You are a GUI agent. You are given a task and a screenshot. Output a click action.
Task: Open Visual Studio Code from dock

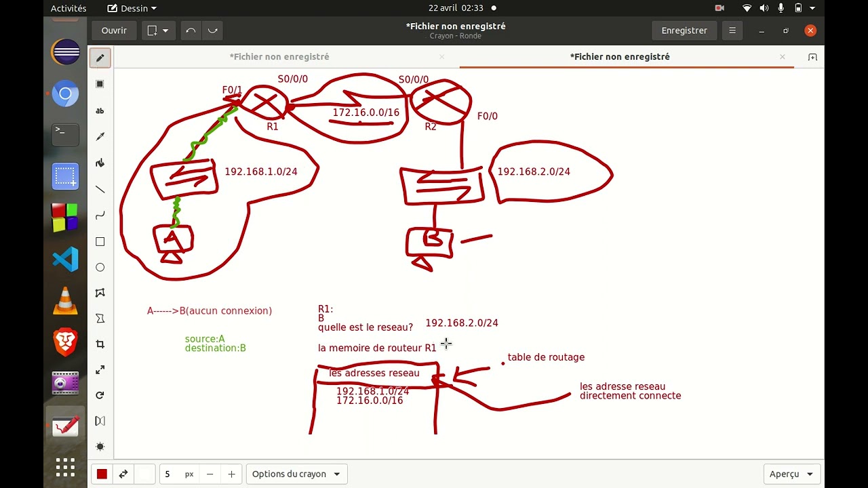tap(66, 260)
